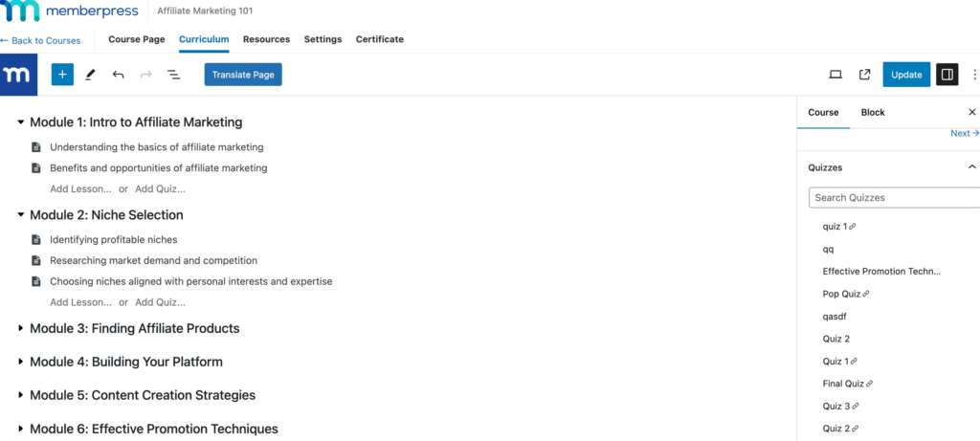The image size is (980, 441).
Task: Expand Module 3: Finding Affiliate Products
Action: (x=21, y=329)
